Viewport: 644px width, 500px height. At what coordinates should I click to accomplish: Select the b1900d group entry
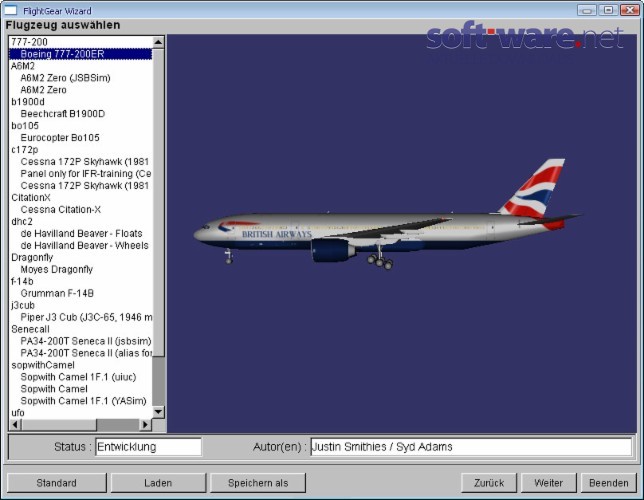click(80, 101)
